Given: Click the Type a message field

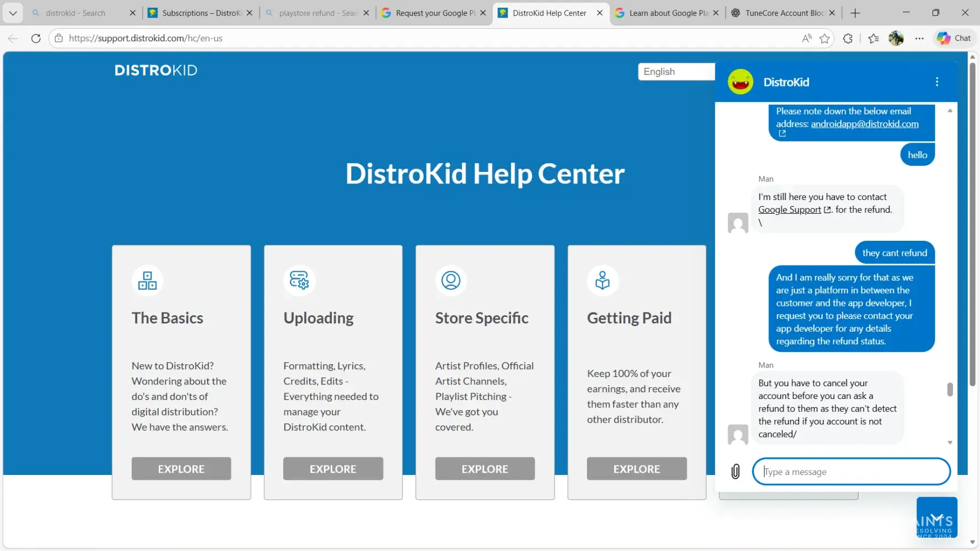Looking at the screenshot, I should coord(852,472).
